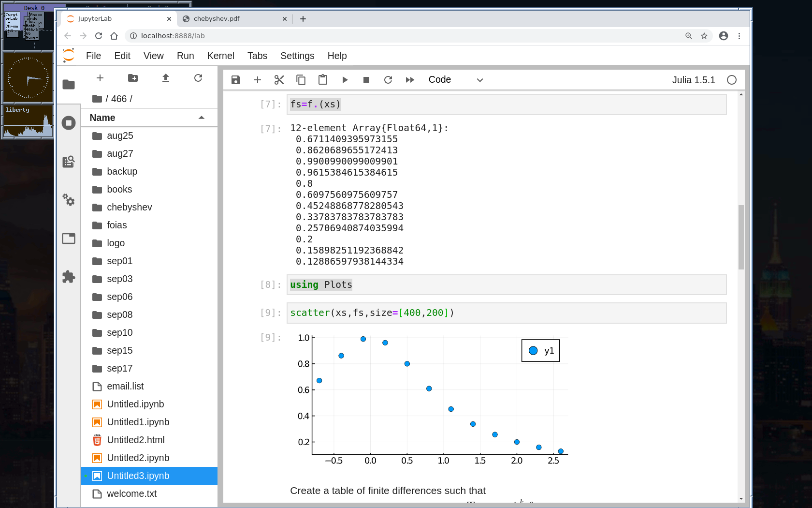Cut the selected cell using scissors icon
The image size is (812, 508).
279,80
